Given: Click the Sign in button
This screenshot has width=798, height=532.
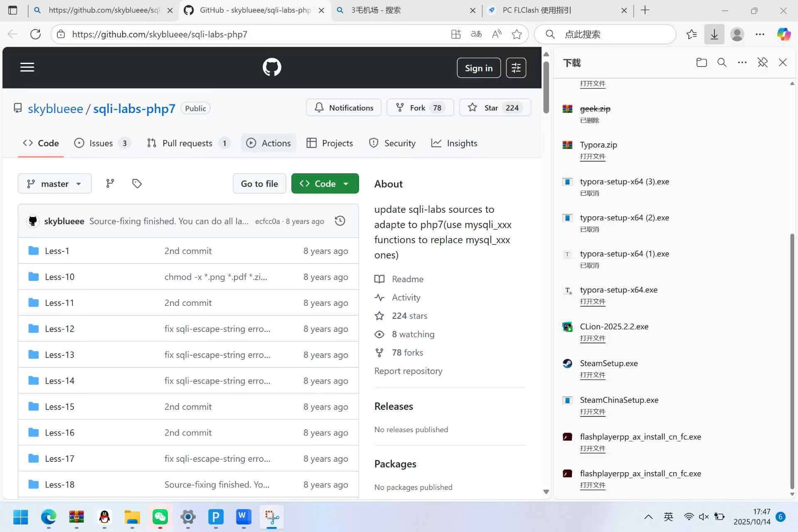Looking at the screenshot, I should pos(478,68).
